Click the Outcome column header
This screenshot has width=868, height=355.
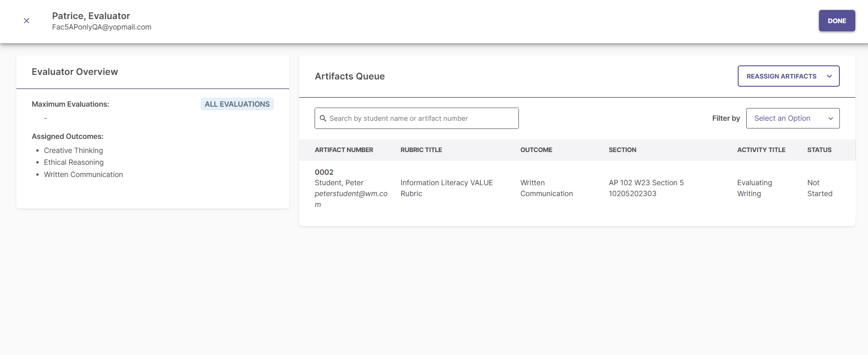pyautogui.click(x=536, y=150)
